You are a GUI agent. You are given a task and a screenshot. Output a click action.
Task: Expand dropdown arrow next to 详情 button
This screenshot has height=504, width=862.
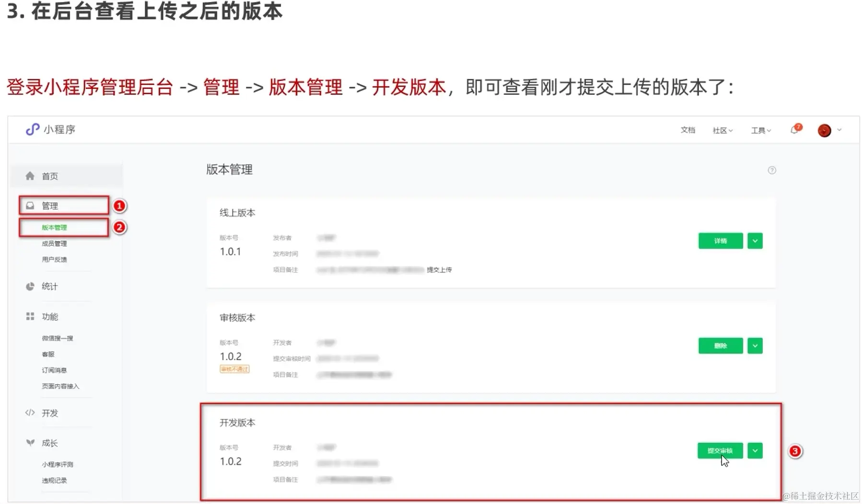coord(755,241)
